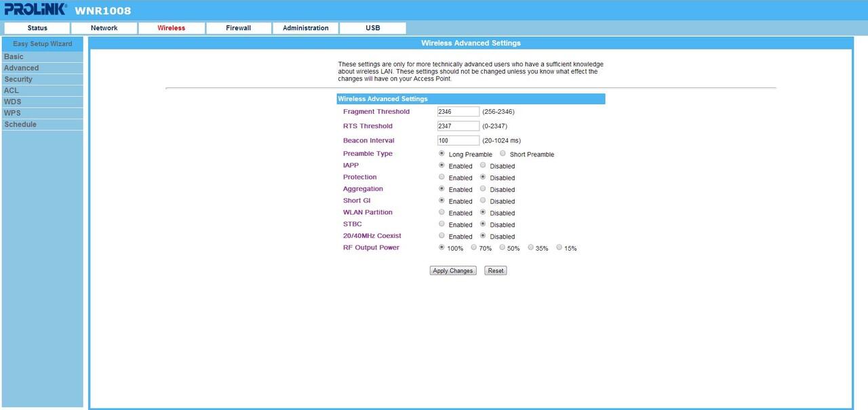Image resolution: width=868 pixels, height=410 pixels.
Task: Enable the Protection option
Action: tap(442, 177)
